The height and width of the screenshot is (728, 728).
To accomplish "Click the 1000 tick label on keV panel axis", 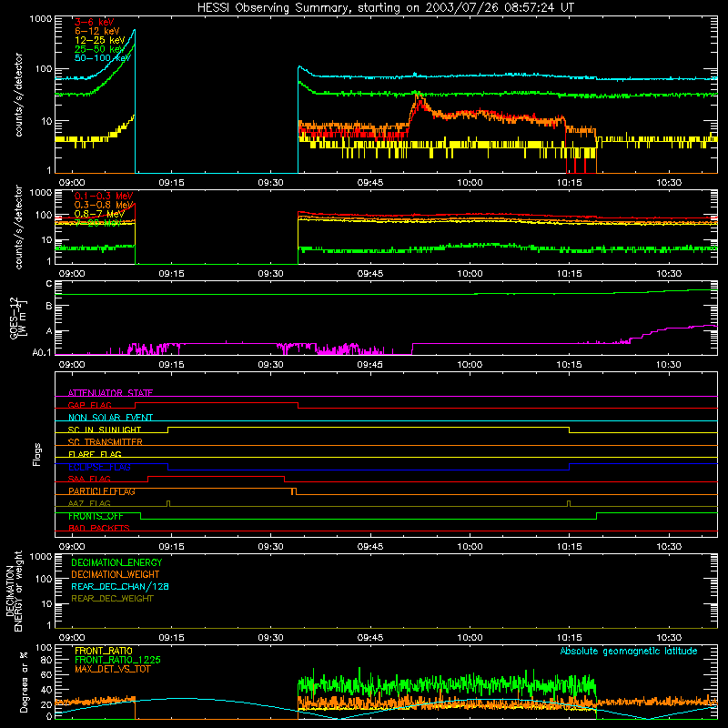I will click(x=41, y=19).
